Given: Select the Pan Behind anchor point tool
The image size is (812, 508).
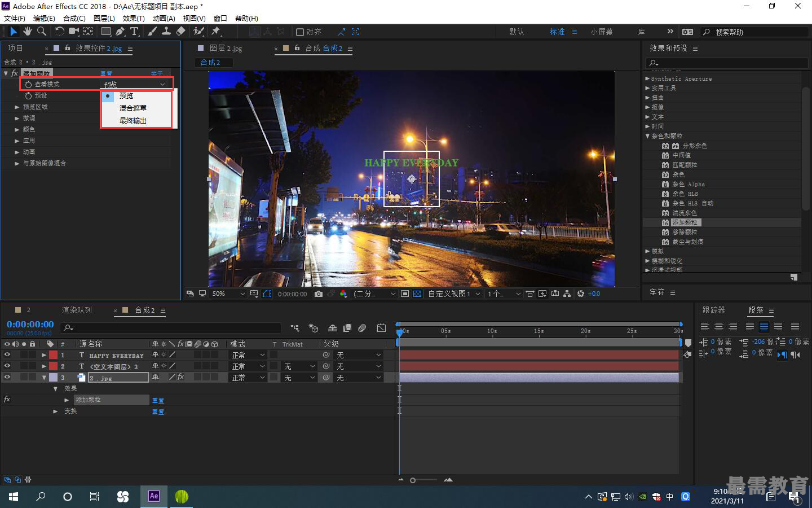Looking at the screenshot, I should (x=89, y=32).
